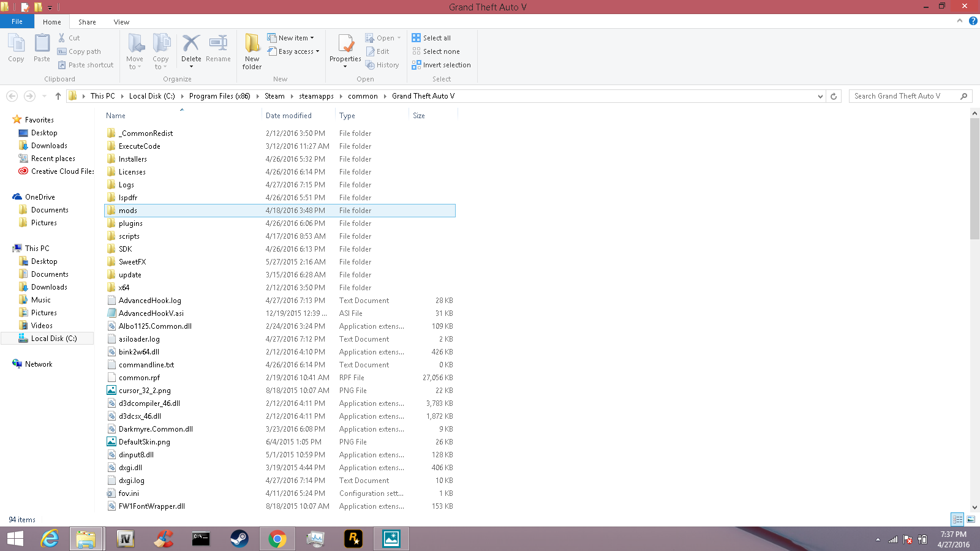Open the recent locations dropdown arrow

pos(44,96)
